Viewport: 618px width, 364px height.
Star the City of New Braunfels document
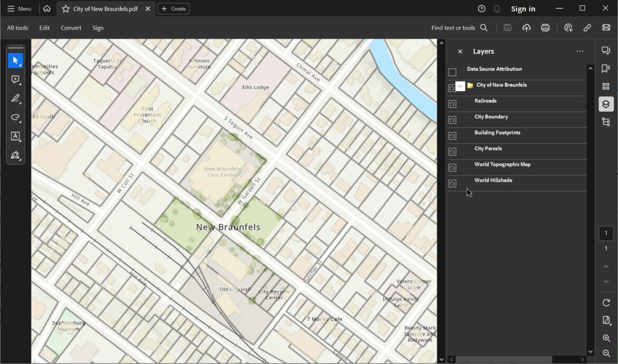tap(66, 8)
